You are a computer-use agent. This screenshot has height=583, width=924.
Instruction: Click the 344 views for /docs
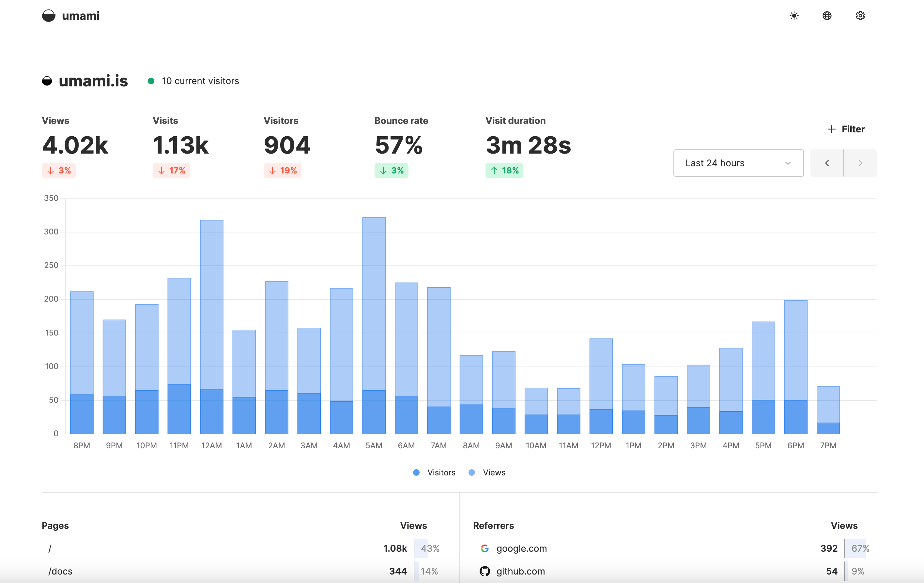click(x=398, y=571)
